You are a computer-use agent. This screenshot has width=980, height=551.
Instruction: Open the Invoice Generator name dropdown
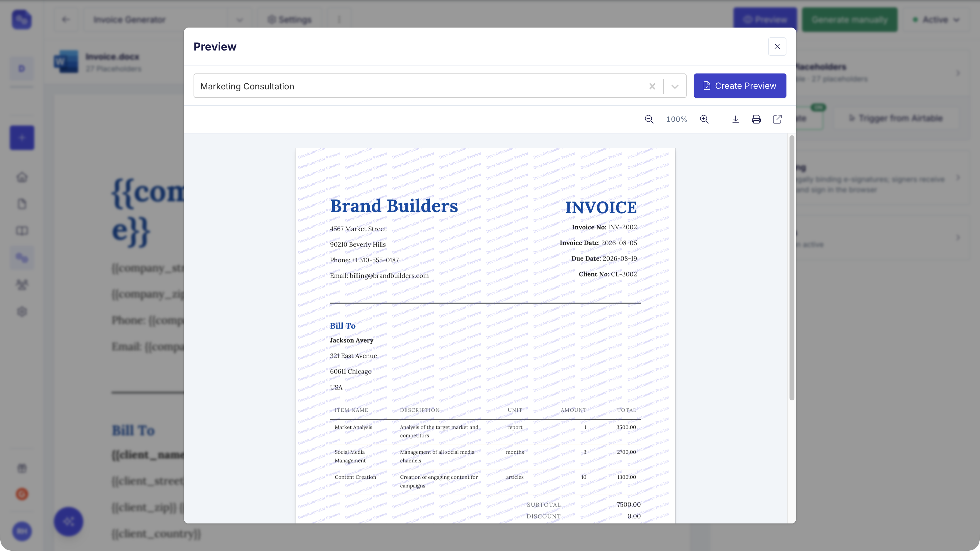240,20
